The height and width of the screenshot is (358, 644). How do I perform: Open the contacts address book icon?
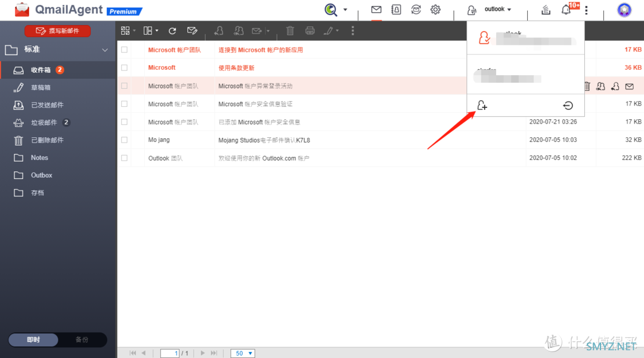click(x=396, y=10)
